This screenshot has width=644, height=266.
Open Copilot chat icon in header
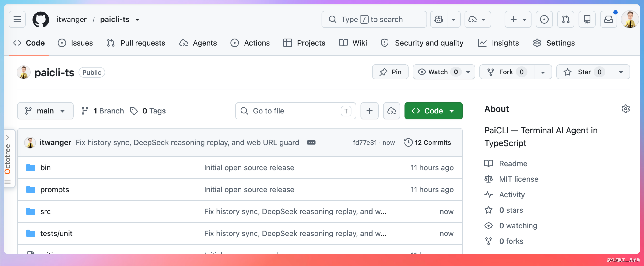(438, 19)
